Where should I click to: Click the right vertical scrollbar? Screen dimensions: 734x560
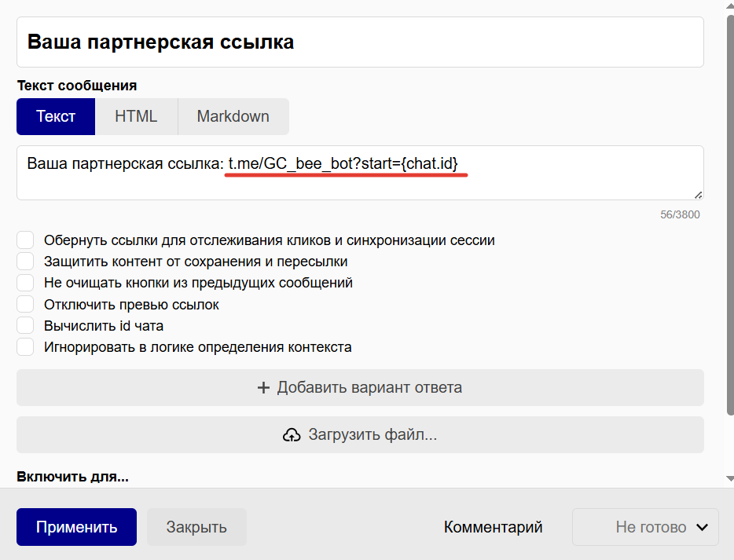pos(727,236)
